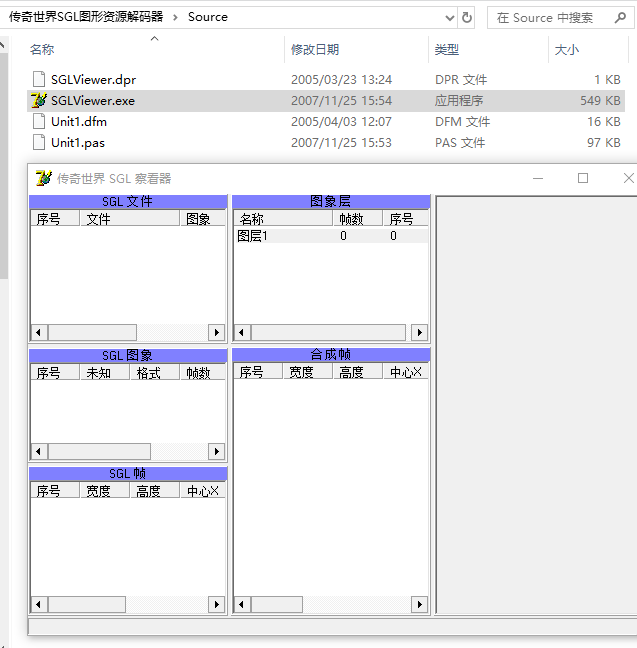The height and width of the screenshot is (648, 637).
Task: Maximize the SGL 察看器 window
Action: [583, 178]
